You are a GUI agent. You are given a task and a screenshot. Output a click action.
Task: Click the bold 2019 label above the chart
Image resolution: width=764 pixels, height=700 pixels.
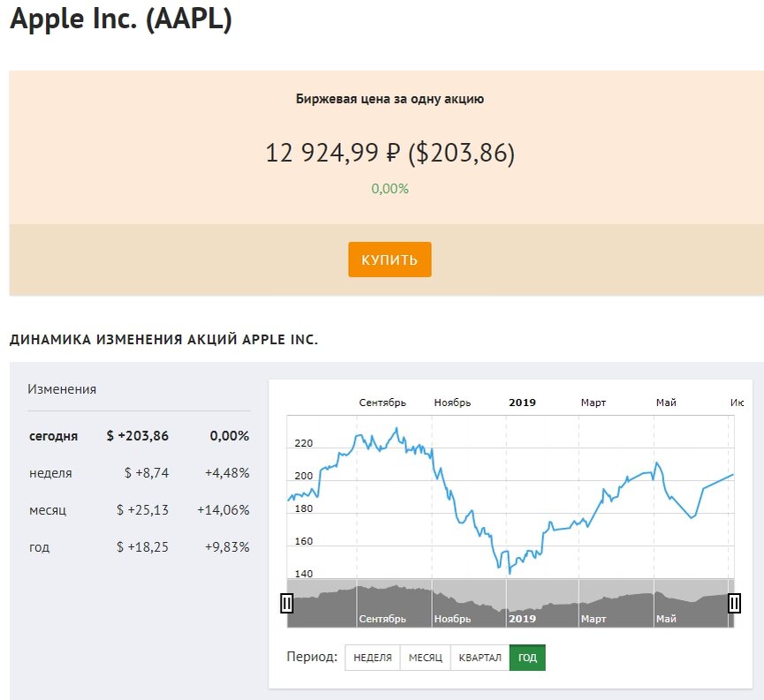click(522, 403)
